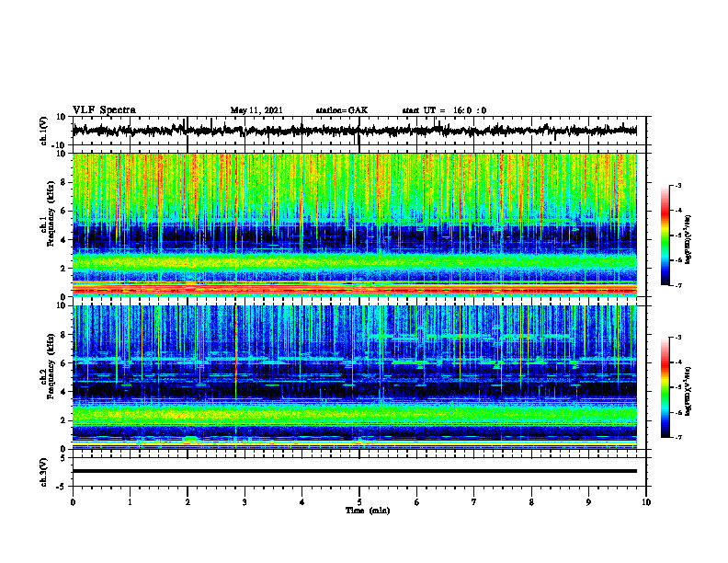
Task: Click time axis tick label "1"
Action: pos(130,502)
